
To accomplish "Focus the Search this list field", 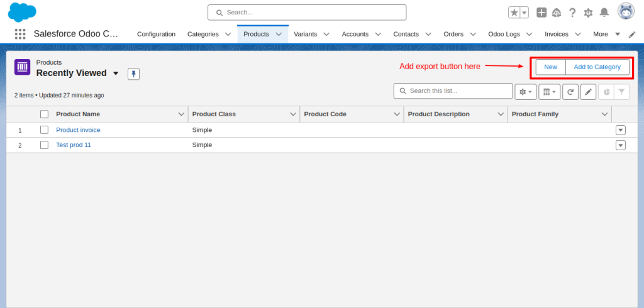I will tap(453, 91).
